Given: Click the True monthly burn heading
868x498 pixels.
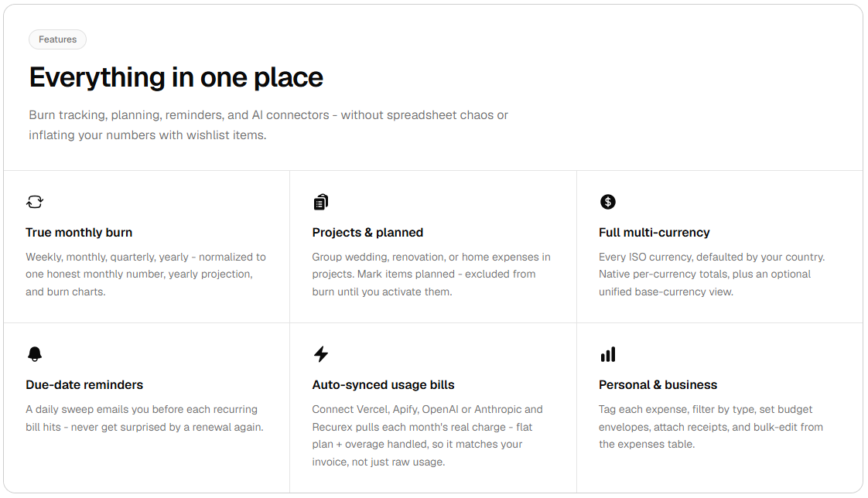Looking at the screenshot, I should pyautogui.click(x=79, y=233).
